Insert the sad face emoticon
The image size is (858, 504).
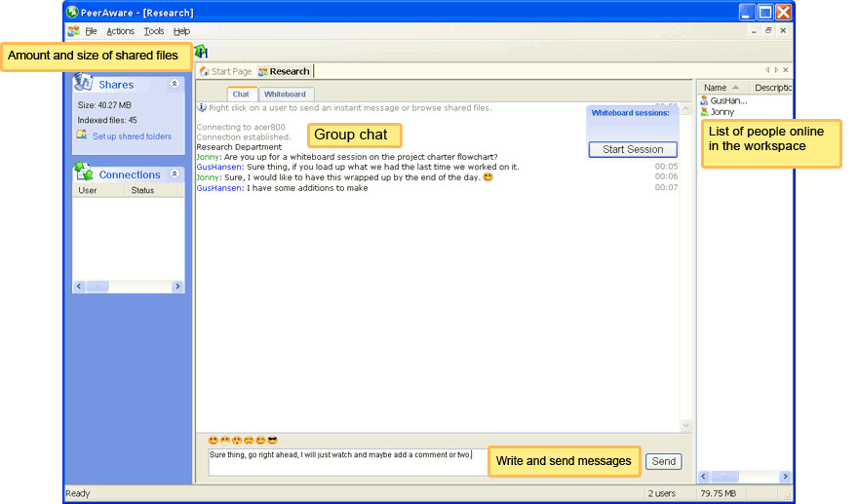(x=249, y=440)
